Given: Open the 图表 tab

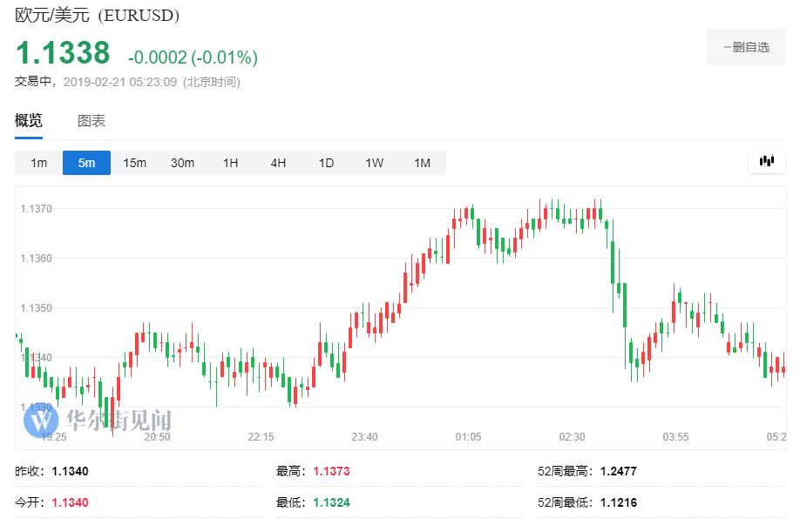Looking at the screenshot, I should pos(92,121).
